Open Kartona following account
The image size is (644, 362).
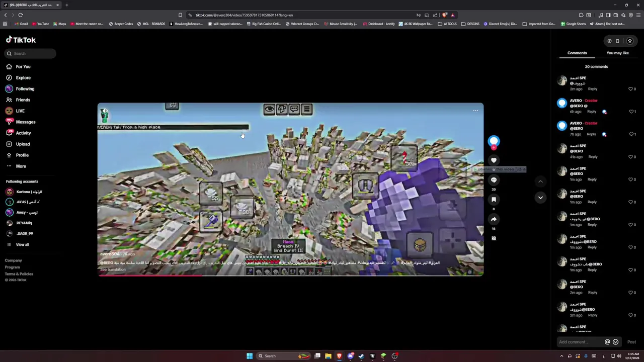pos(24,192)
